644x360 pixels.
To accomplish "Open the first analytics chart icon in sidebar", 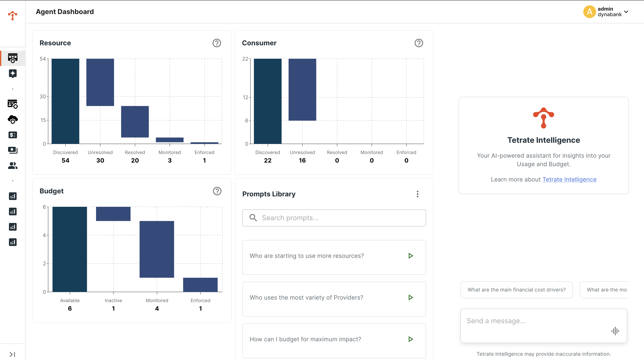I will [13, 196].
